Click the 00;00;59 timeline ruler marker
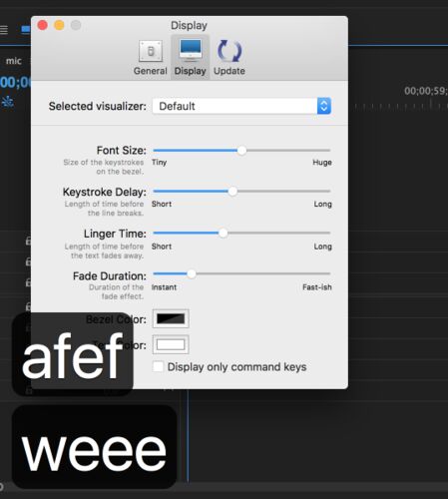Image resolution: width=448 pixels, height=499 pixels. pyautogui.click(x=426, y=91)
